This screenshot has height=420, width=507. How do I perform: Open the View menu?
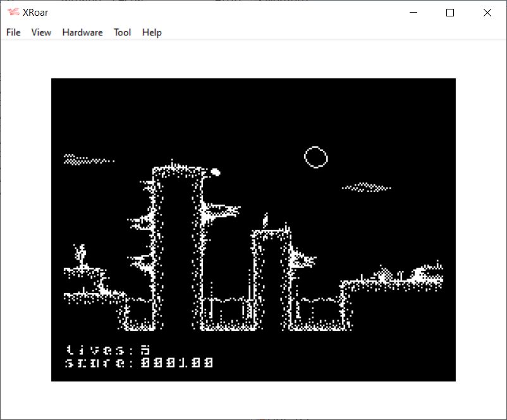click(41, 32)
